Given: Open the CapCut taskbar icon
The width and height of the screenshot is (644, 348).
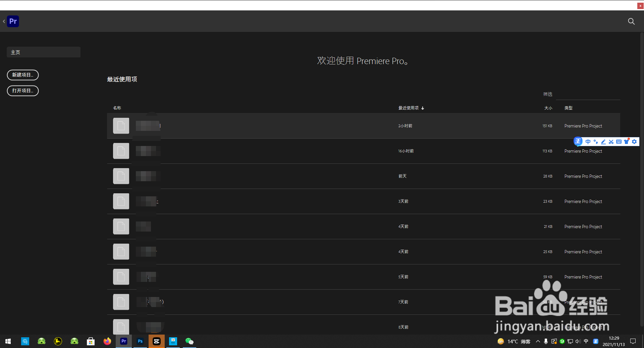Looking at the screenshot, I should click(157, 341).
